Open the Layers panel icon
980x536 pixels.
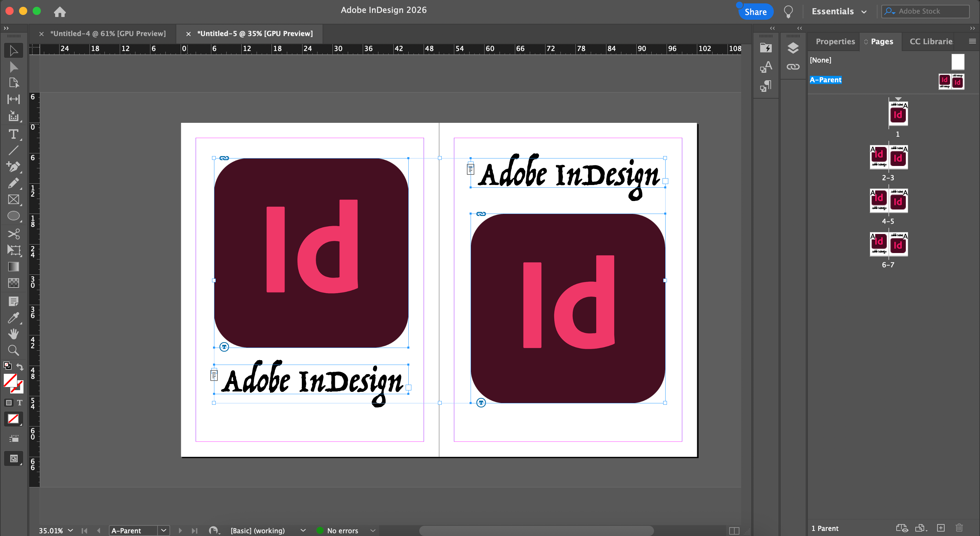pos(793,48)
